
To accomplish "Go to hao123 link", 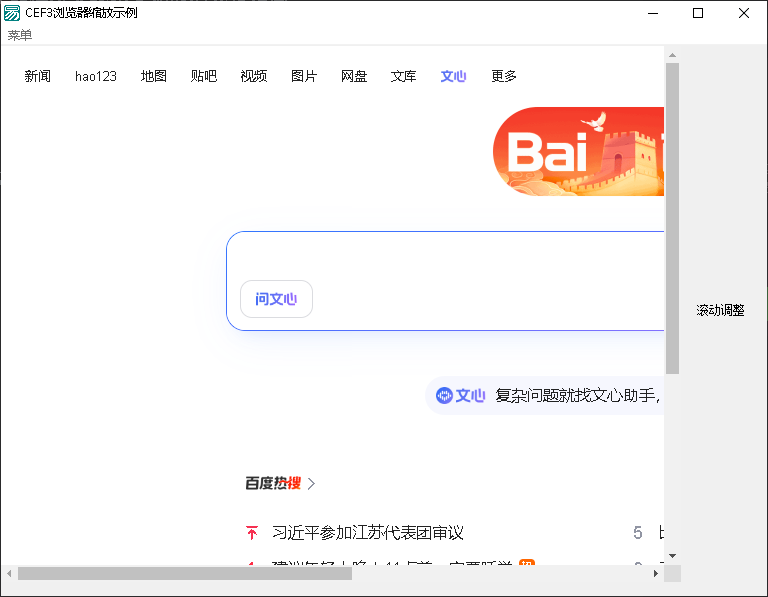I will 96,76.
